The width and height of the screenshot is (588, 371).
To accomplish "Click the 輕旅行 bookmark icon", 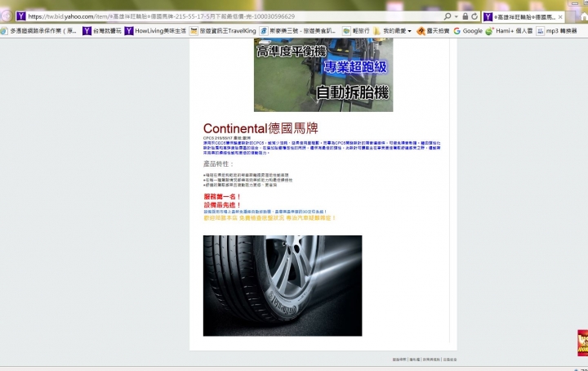I will click(346, 31).
